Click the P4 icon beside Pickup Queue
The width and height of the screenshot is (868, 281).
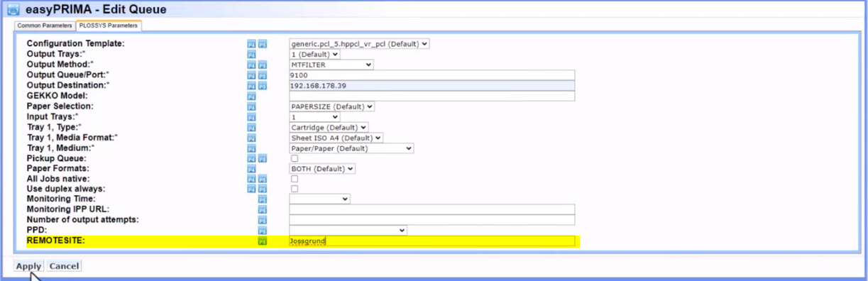pos(251,158)
